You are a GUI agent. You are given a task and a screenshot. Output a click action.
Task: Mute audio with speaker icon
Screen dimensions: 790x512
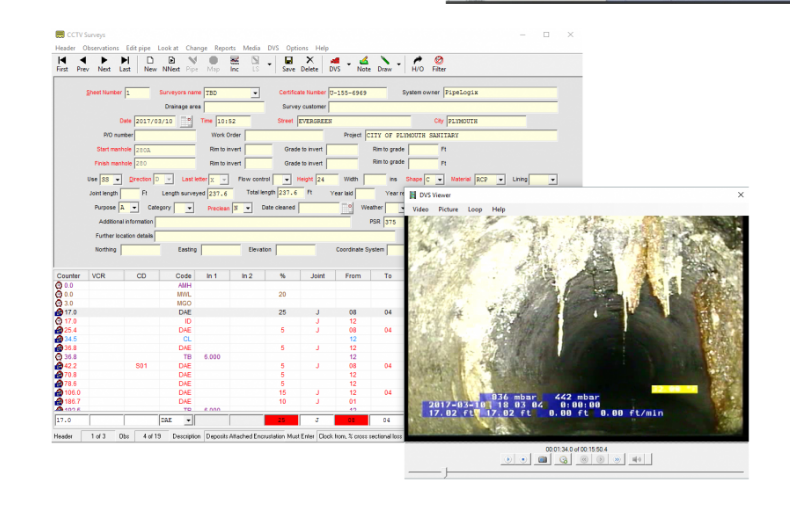point(637,460)
